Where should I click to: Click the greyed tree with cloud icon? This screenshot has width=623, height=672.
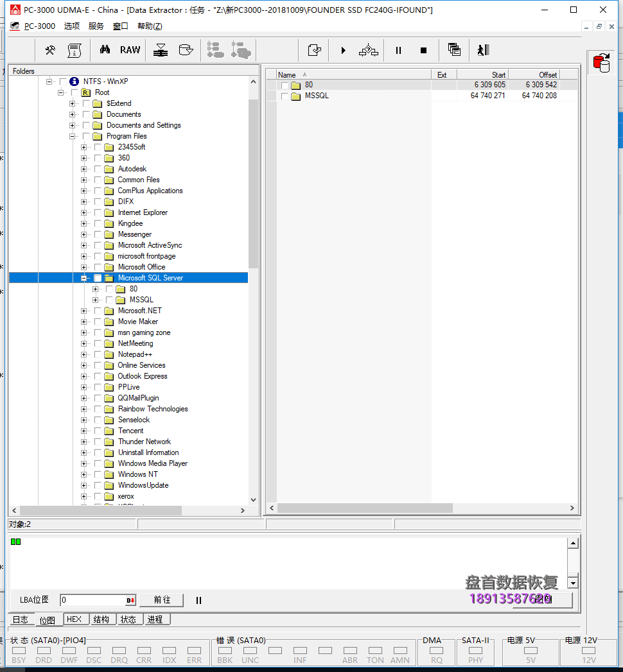241,49
